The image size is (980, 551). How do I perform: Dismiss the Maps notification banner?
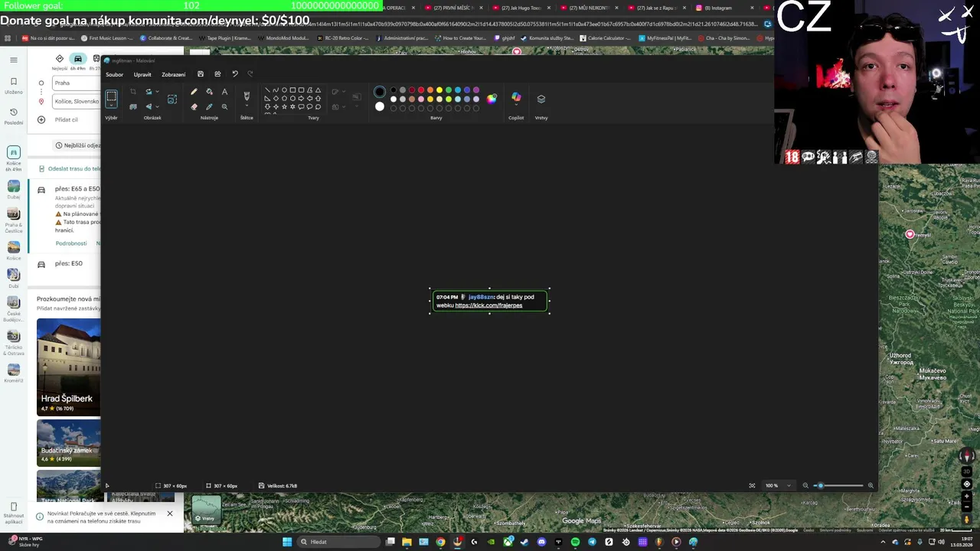170,514
